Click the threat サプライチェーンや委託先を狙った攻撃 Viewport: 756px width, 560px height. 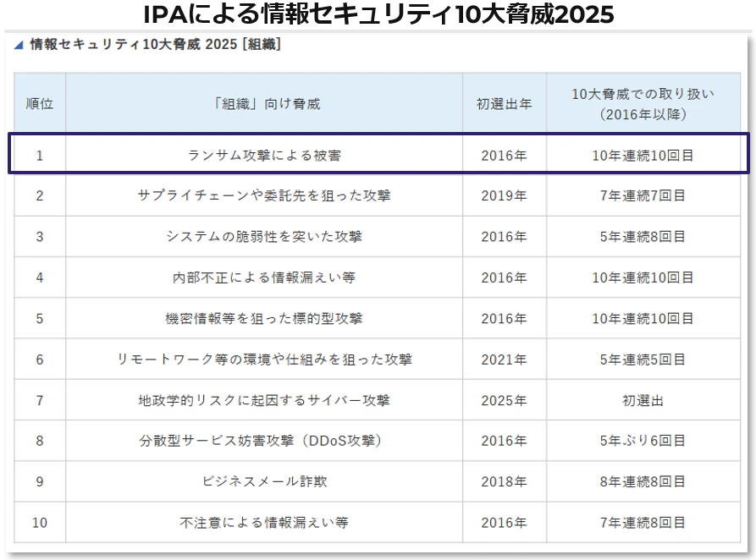tap(264, 195)
